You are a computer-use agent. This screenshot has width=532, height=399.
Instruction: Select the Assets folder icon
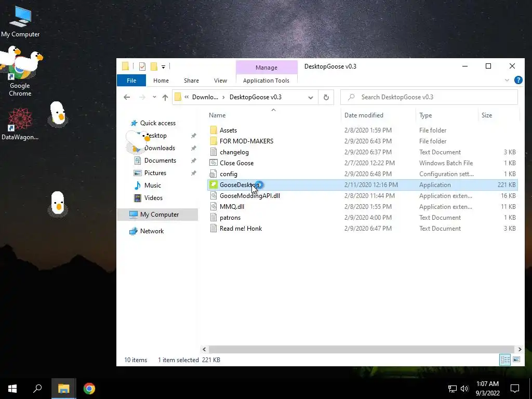(x=214, y=130)
